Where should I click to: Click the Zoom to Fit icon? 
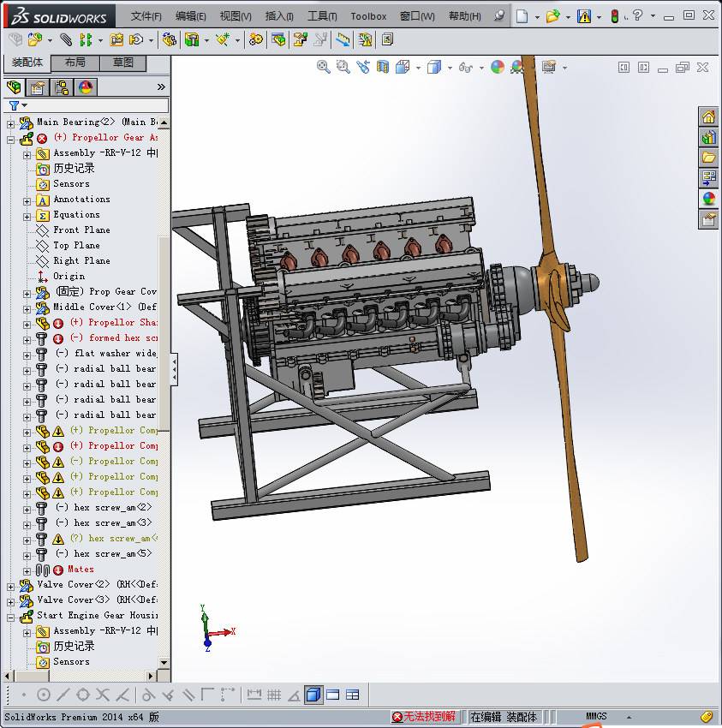[x=324, y=67]
